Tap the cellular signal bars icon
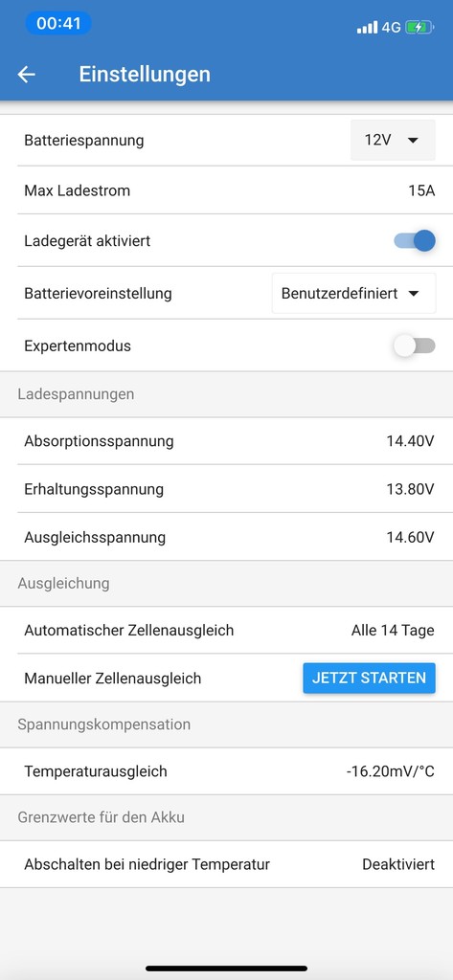The height and width of the screenshot is (980, 453). pyautogui.click(x=367, y=28)
